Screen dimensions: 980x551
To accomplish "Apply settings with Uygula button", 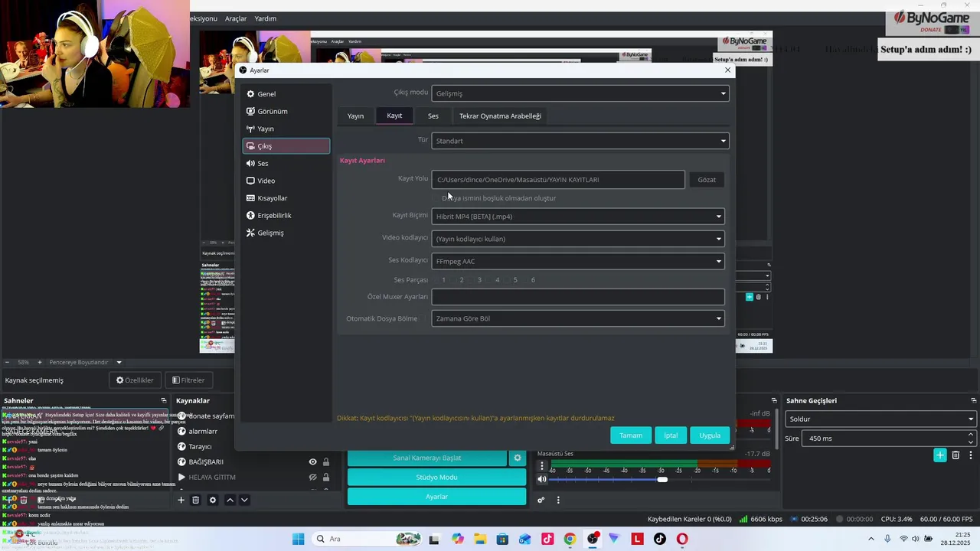I will (710, 435).
